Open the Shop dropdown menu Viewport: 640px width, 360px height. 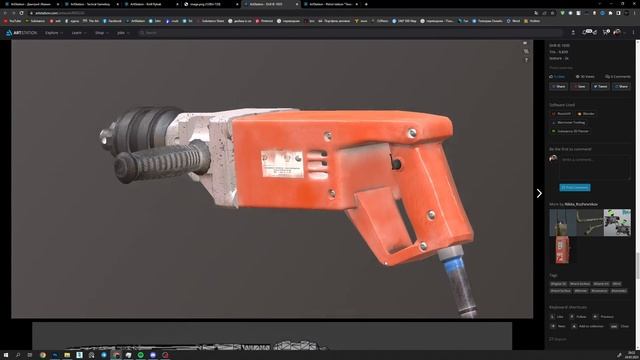click(x=102, y=33)
